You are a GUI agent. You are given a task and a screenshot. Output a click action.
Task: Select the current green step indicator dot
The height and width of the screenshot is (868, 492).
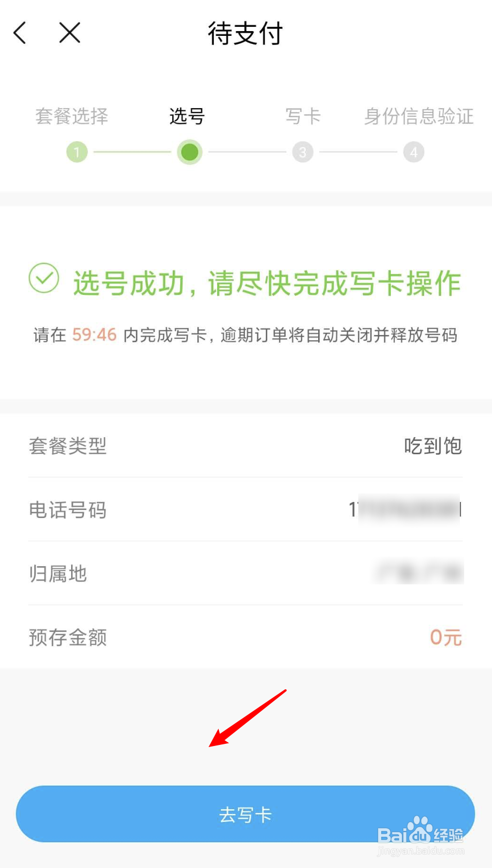pyautogui.click(x=189, y=153)
